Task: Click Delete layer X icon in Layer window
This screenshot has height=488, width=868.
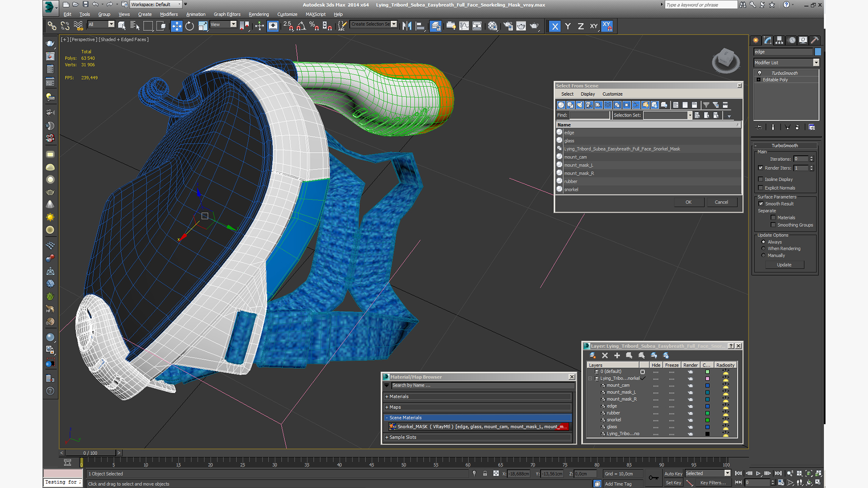Action: 605,356
